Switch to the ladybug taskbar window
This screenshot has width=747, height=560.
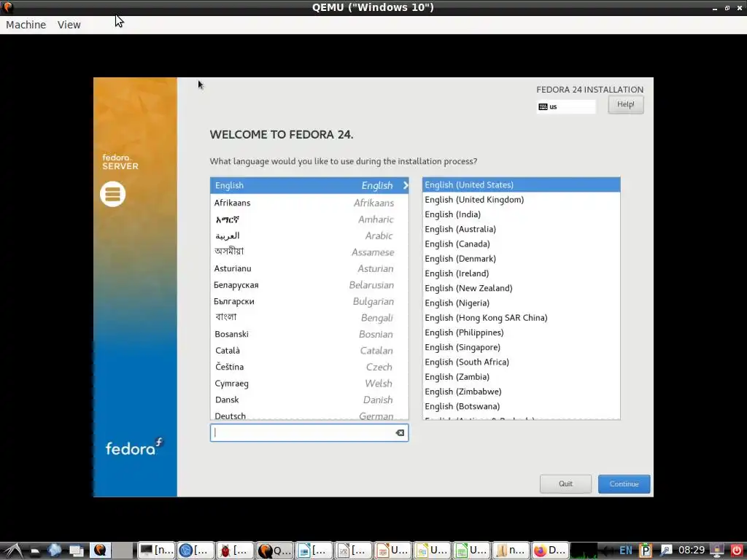235,551
